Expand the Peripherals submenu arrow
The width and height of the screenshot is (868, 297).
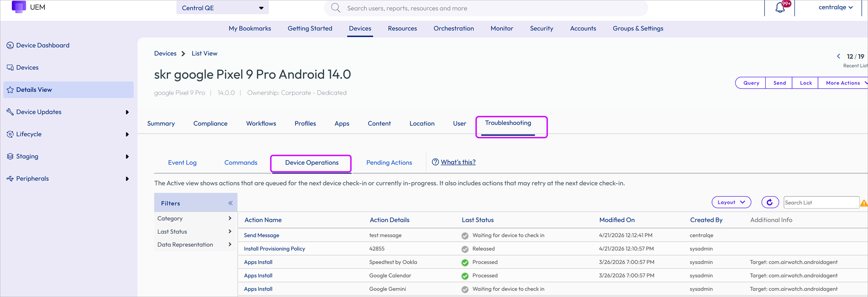pyautogui.click(x=127, y=179)
